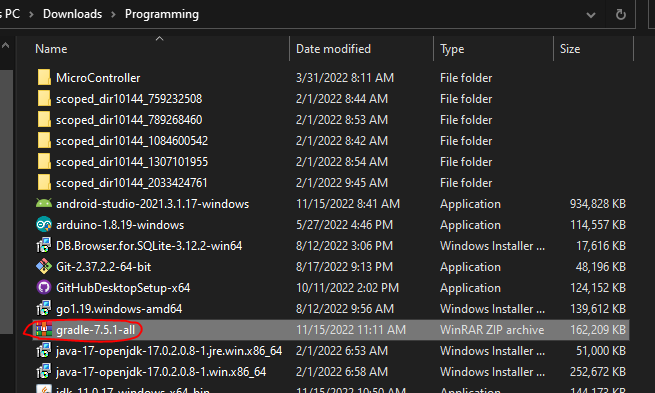Click date 2/1/2022 9:45 AM
The height and width of the screenshot is (393, 655).
342,183
